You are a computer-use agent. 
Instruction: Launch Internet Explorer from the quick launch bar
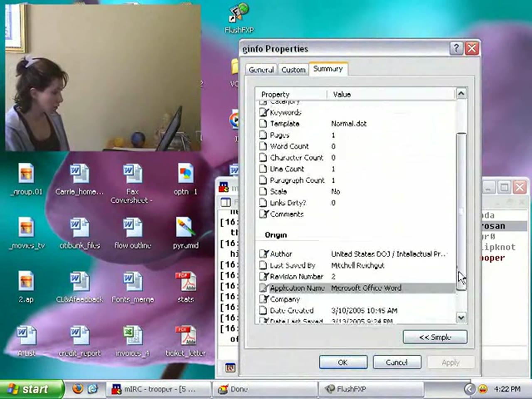pyautogui.click(x=93, y=389)
